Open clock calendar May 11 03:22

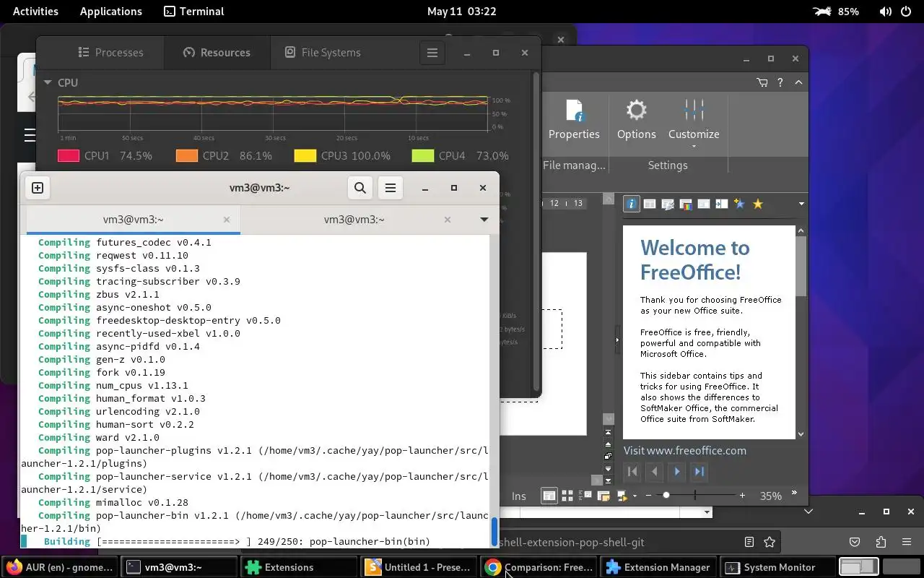[461, 11]
